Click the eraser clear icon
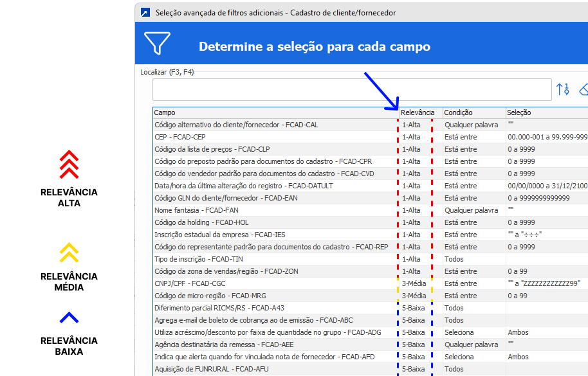Screen dimensions: 588x376 point(583,89)
